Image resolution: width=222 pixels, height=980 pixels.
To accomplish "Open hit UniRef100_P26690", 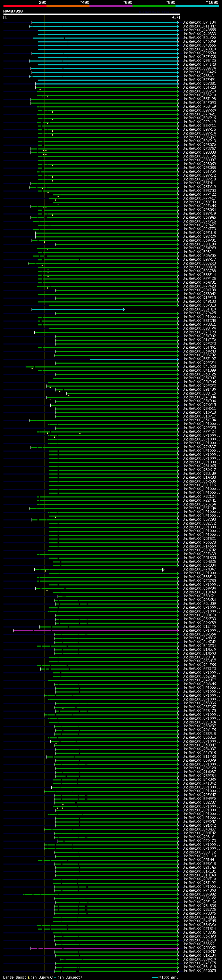I will [199, 53].
